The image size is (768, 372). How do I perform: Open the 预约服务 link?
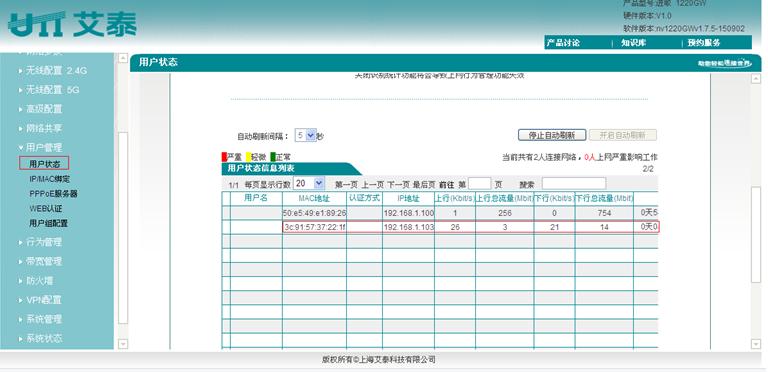(x=704, y=43)
